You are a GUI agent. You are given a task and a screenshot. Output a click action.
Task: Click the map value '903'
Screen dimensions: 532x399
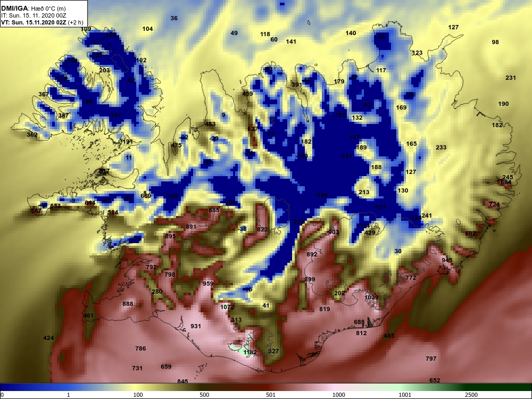coord(334,232)
